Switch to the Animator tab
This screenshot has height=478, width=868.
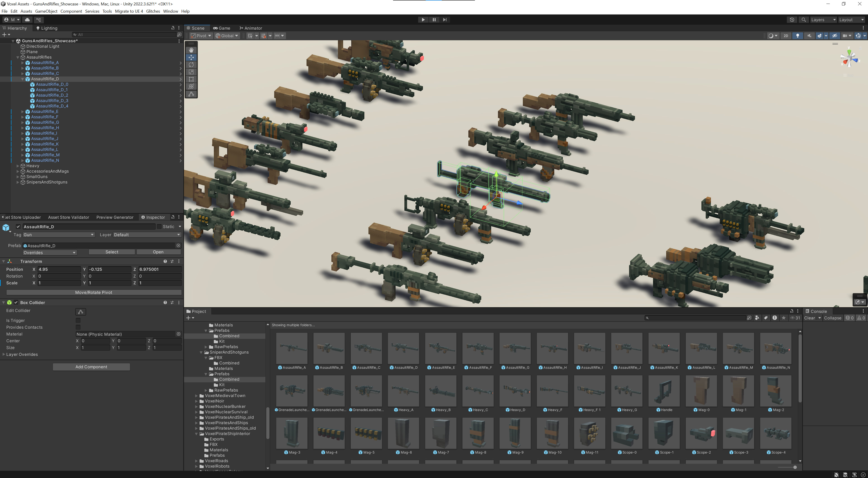pos(251,28)
